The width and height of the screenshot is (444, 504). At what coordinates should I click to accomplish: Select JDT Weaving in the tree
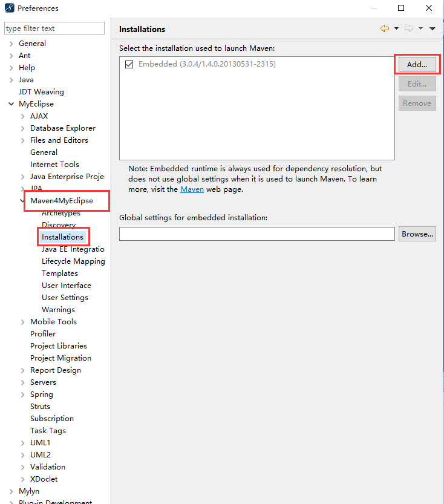pyautogui.click(x=41, y=92)
